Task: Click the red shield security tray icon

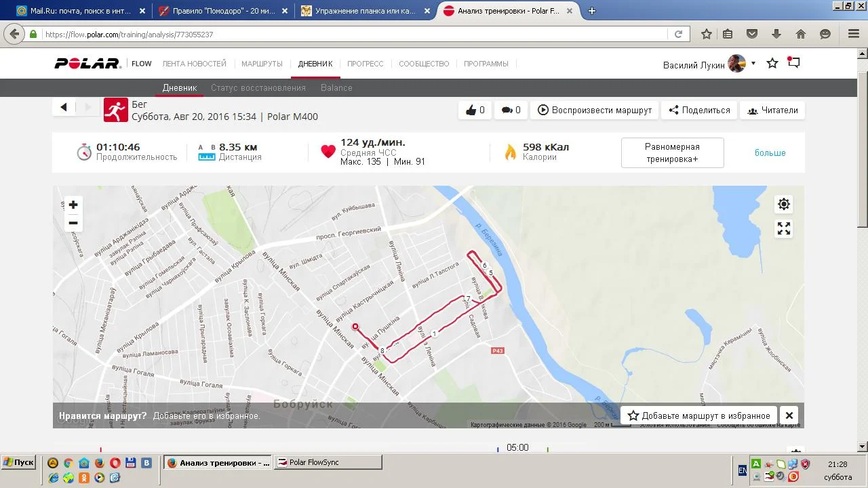Action: [806, 464]
